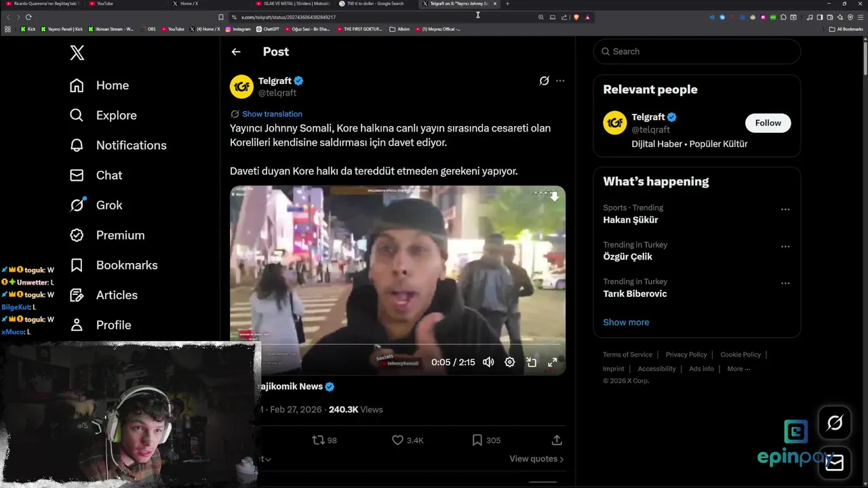Open the post's three-dot more menu

coord(560,81)
